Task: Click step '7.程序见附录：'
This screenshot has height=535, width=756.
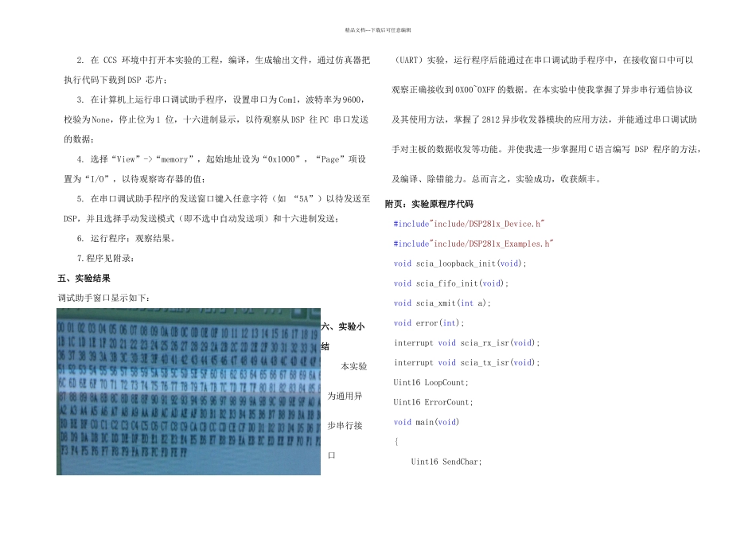Action: click(106, 258)
